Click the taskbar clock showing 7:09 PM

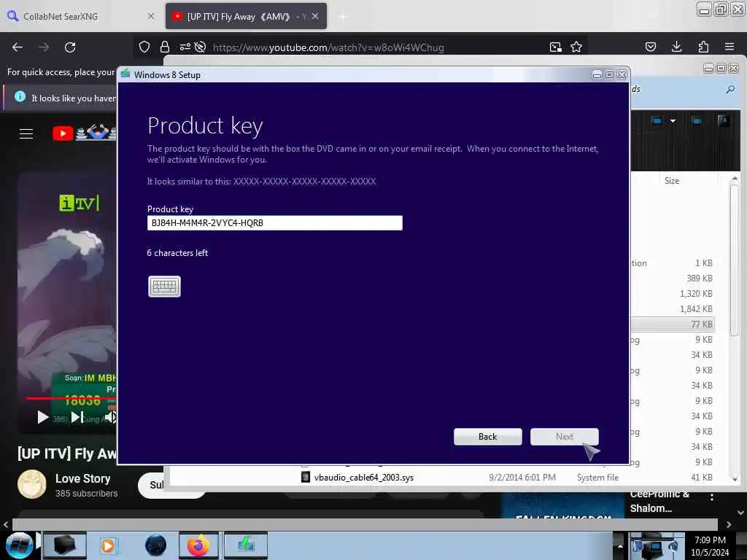710,545
